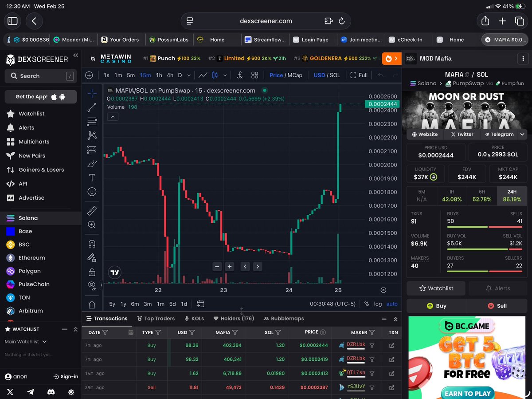Open token Telegram link
The width and height of the screenshot is (532, 399).
click(499, 134)
